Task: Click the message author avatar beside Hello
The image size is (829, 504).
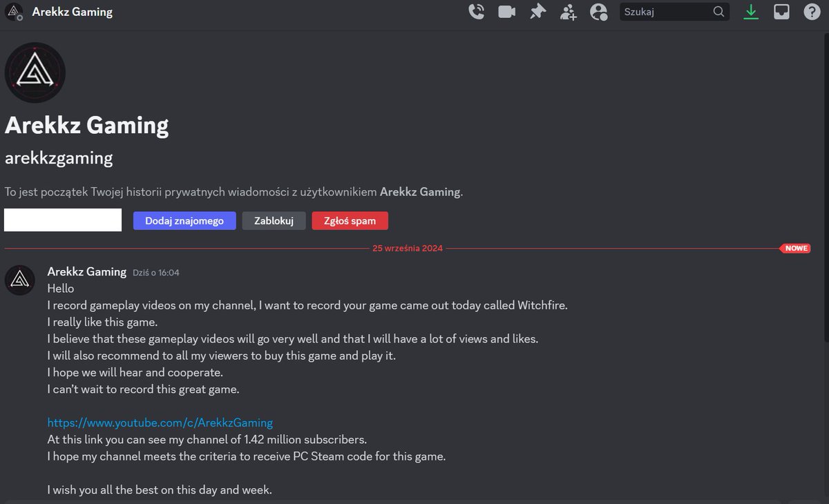Action: (19, 280)
